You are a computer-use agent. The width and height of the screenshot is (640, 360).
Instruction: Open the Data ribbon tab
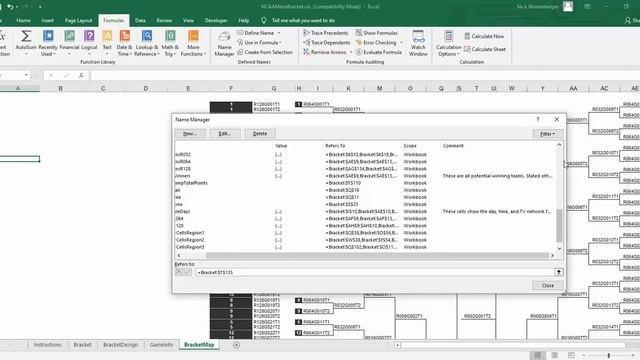(140, 20)
